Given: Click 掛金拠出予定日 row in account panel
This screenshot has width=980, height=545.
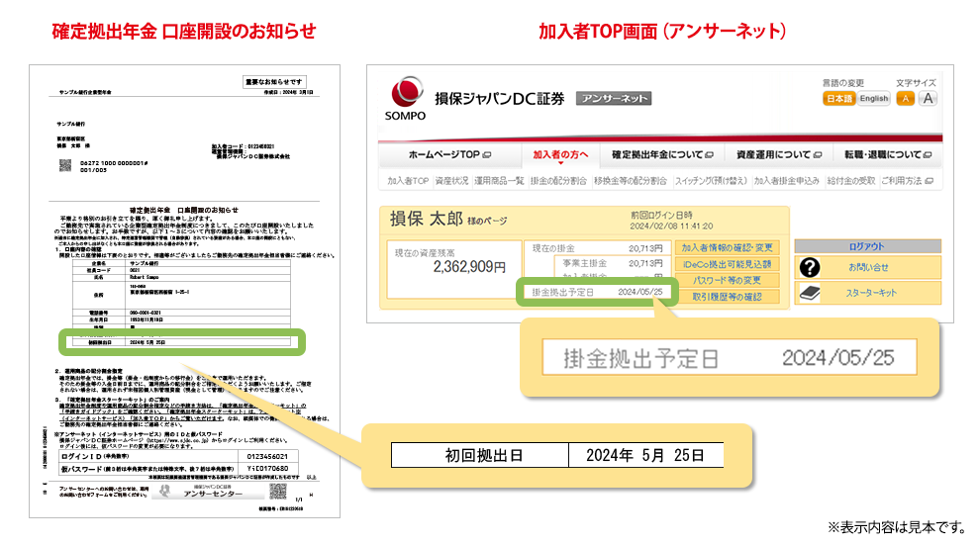Looking at the screenshot, I should coord(597,292).
